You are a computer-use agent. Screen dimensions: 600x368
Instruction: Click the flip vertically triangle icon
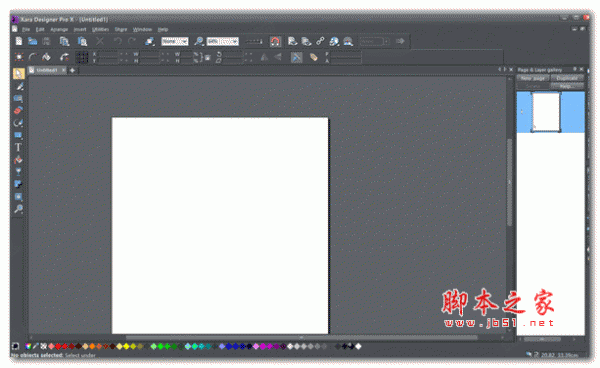tap(278, 57)
